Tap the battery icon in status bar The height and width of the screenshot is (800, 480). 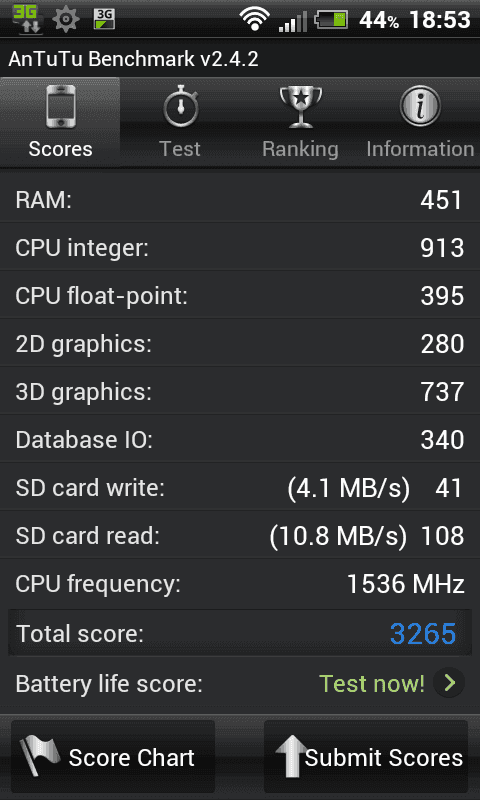[331, 20]
